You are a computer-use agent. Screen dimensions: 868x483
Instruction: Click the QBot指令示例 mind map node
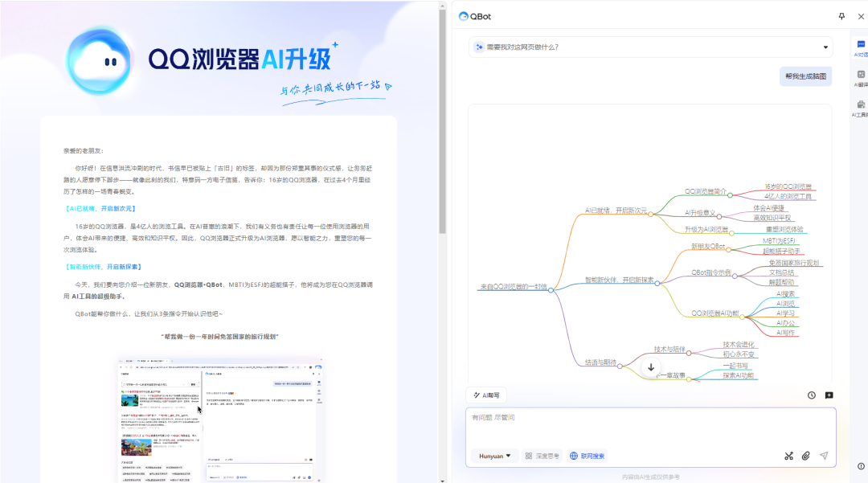tap(711, 272)
